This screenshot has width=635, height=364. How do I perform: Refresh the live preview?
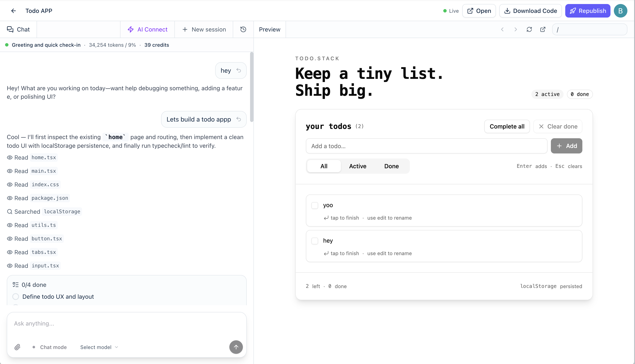click(x=529, y=29)
